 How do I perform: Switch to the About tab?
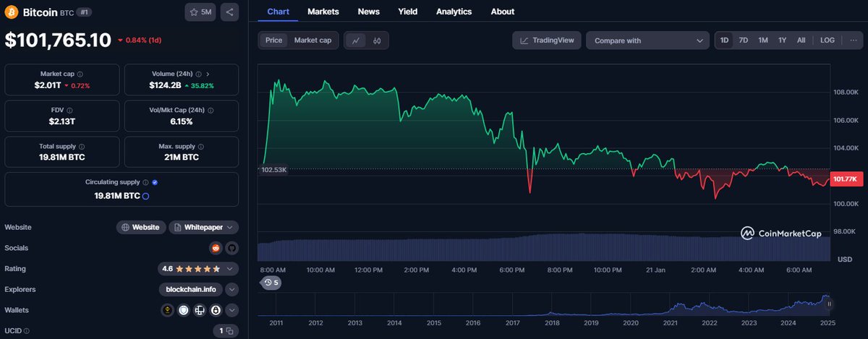point(502,12)
